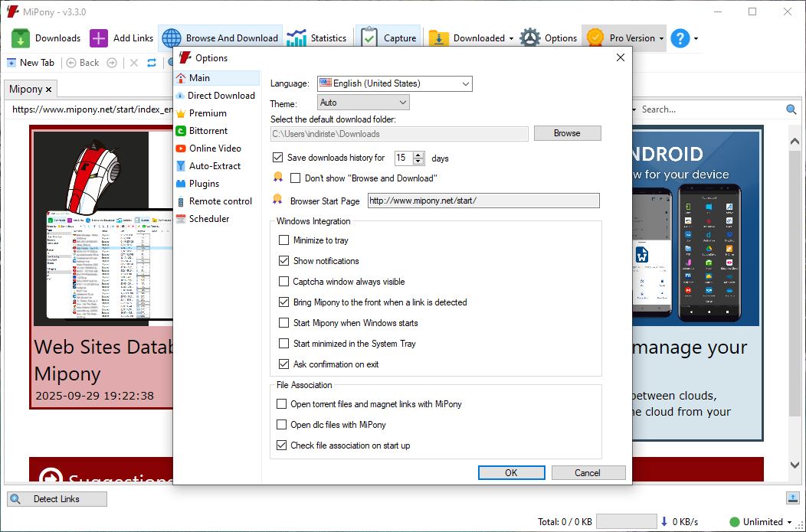Image resolution: width=806 pixels, height=532 pixels.
Task: Toggle Ask confirmation on exit
Action: [284, 364]
